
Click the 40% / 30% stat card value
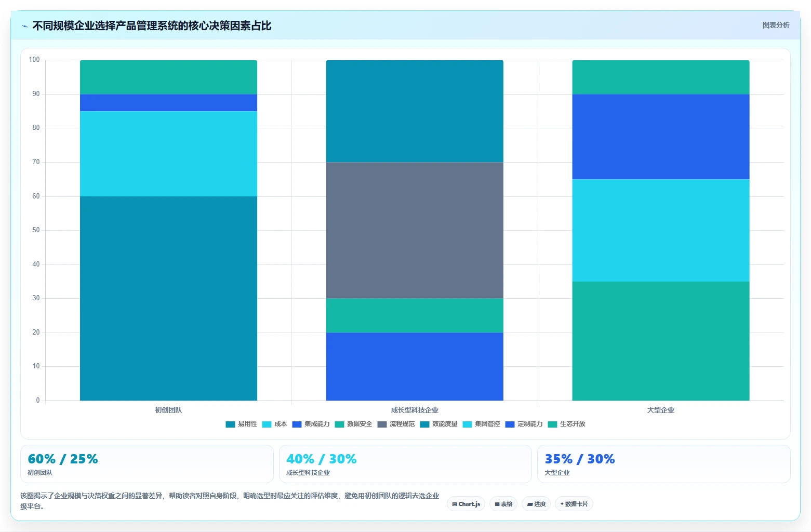click(322, 459)
